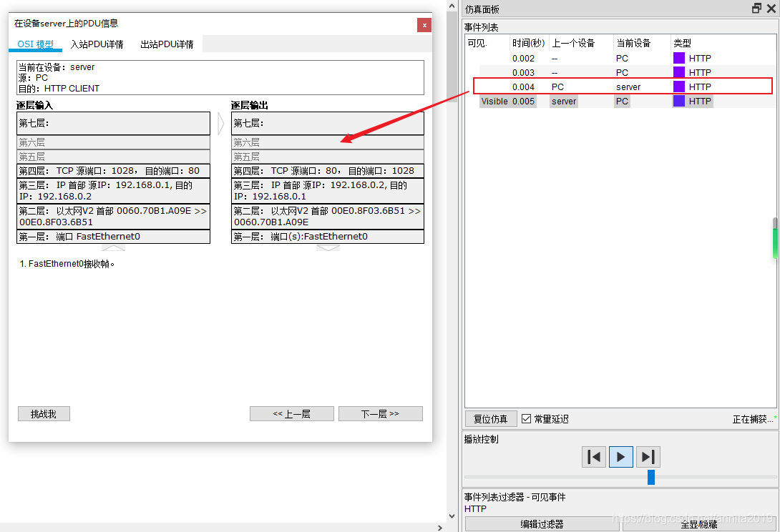Open the 出站PDU详情 tab
The width and height of the screenshot is (780, 532).
coord(167,44)
